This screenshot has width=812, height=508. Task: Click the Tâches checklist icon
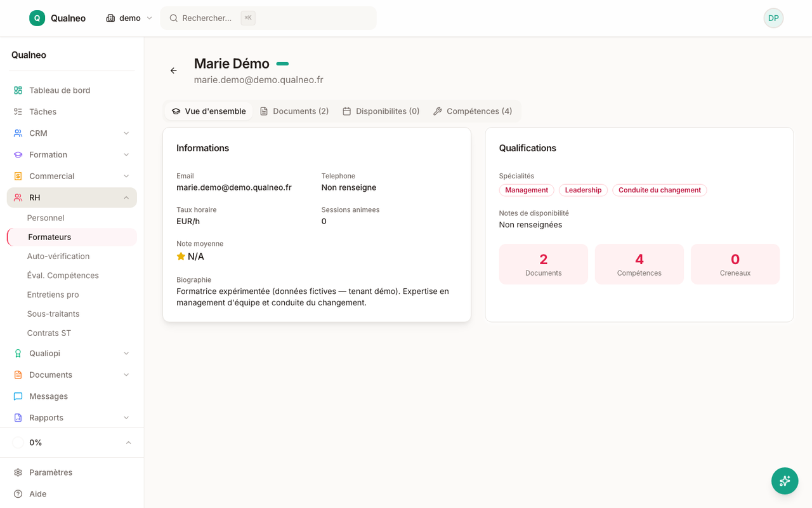point(18,112)
